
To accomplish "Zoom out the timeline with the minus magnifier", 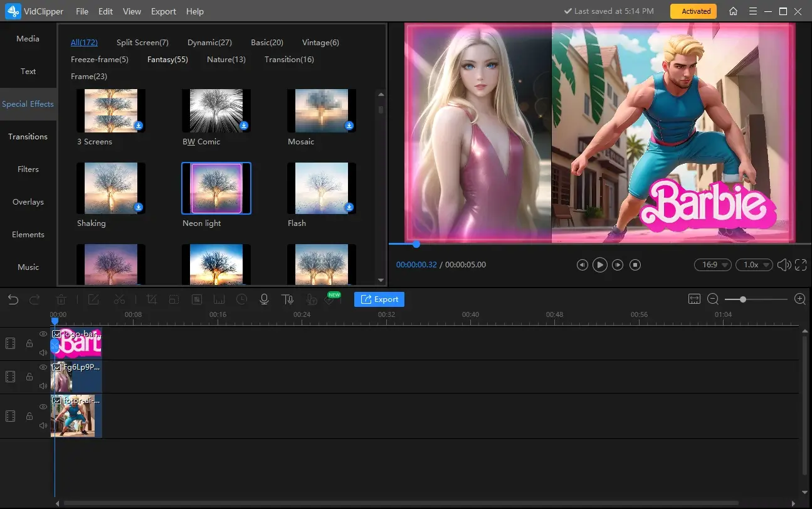I will [x=713, y=299].
